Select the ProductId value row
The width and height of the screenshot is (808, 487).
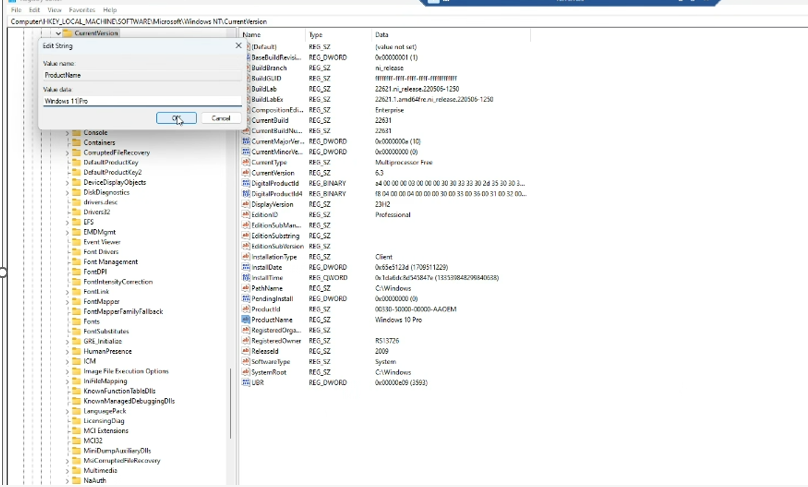(385, 309)
